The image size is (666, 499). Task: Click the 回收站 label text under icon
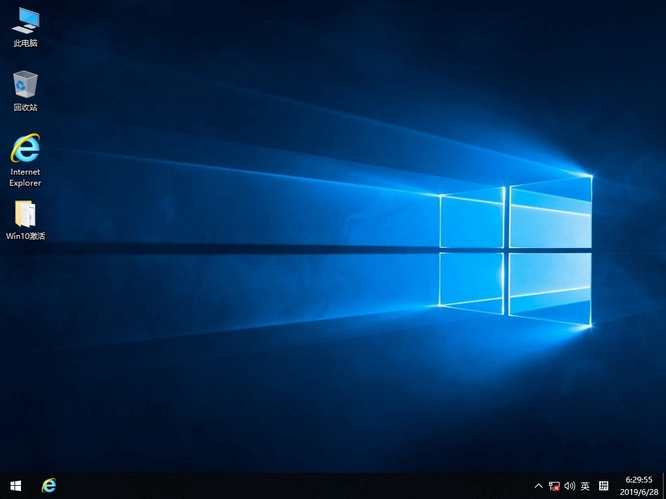[25, 108]
